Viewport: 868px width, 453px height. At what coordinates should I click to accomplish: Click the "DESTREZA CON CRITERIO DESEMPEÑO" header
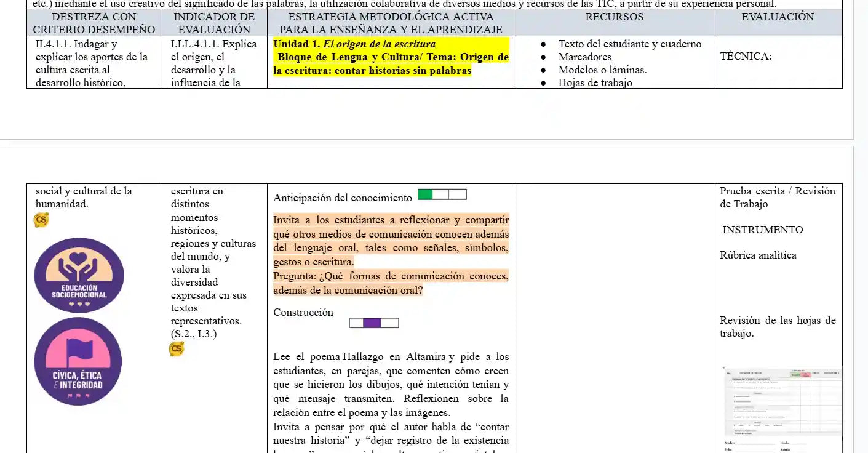click(94, 23)
